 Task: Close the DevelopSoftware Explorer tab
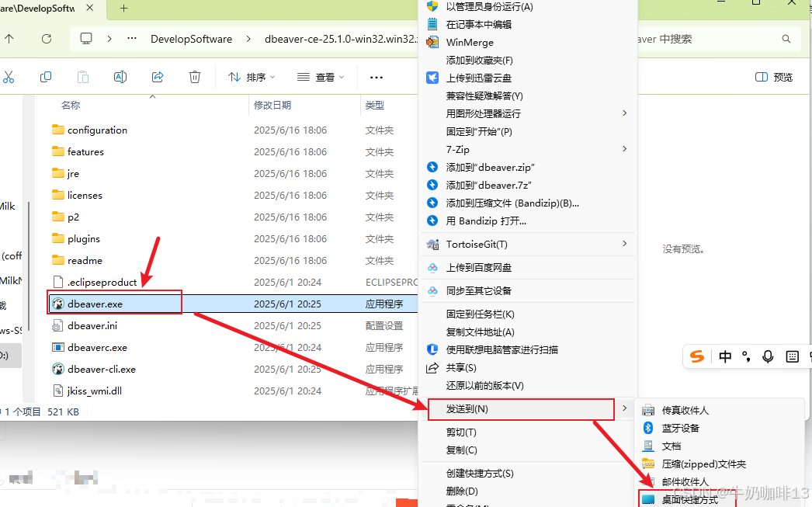tap(89, 9)
